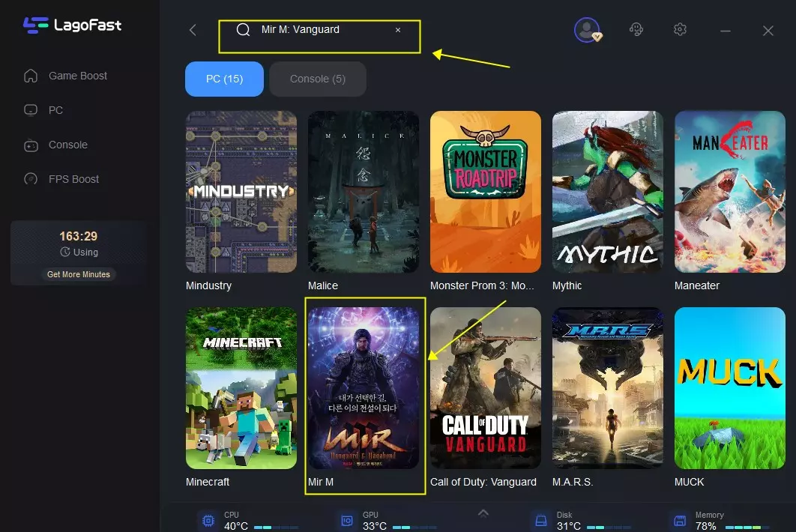Open Game Boost in the sidebar
Screen dimensions: 796x532
pos(78,76)
